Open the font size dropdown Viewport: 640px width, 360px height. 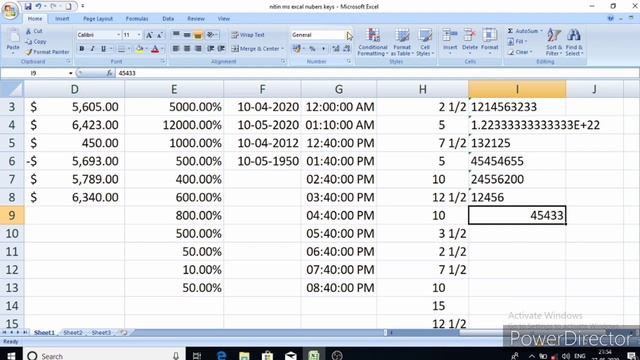[x=139, y=35]
